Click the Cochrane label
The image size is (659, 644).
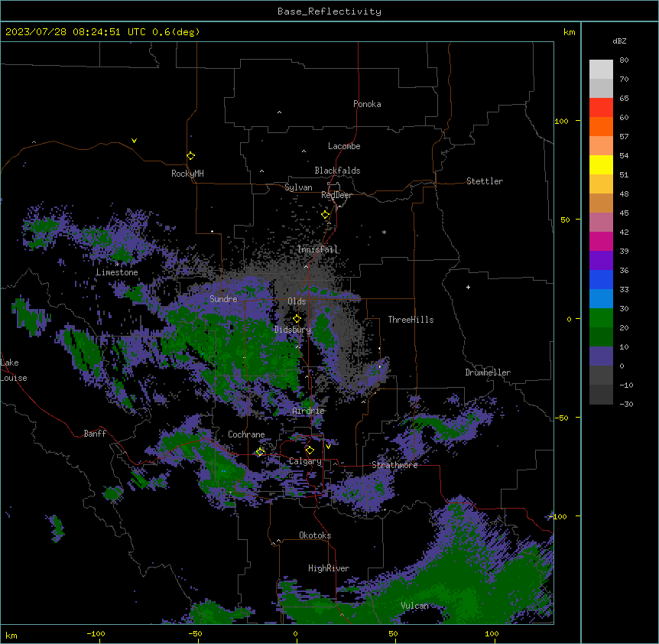(x=246, y=434)
